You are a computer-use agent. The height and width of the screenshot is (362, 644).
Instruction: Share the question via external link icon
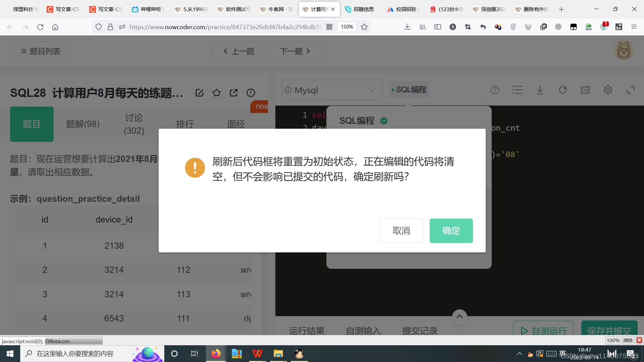pyautogui.click(x=233, y=93)
